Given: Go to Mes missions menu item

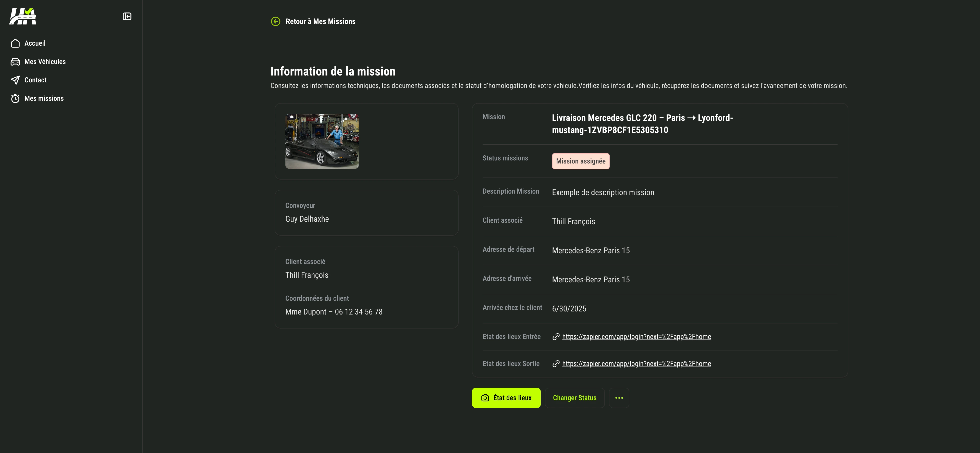Looking at the screenshot, I should coord(44,98).
